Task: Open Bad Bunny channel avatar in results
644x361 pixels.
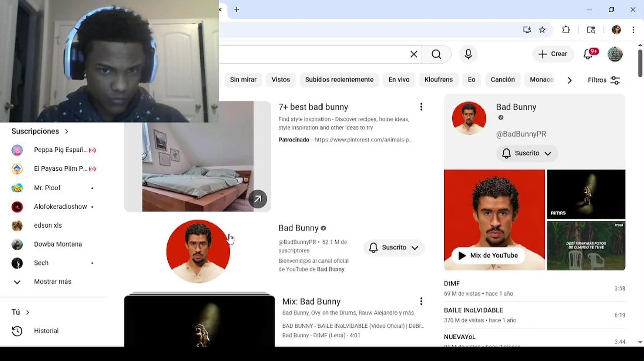Action: 198,251
